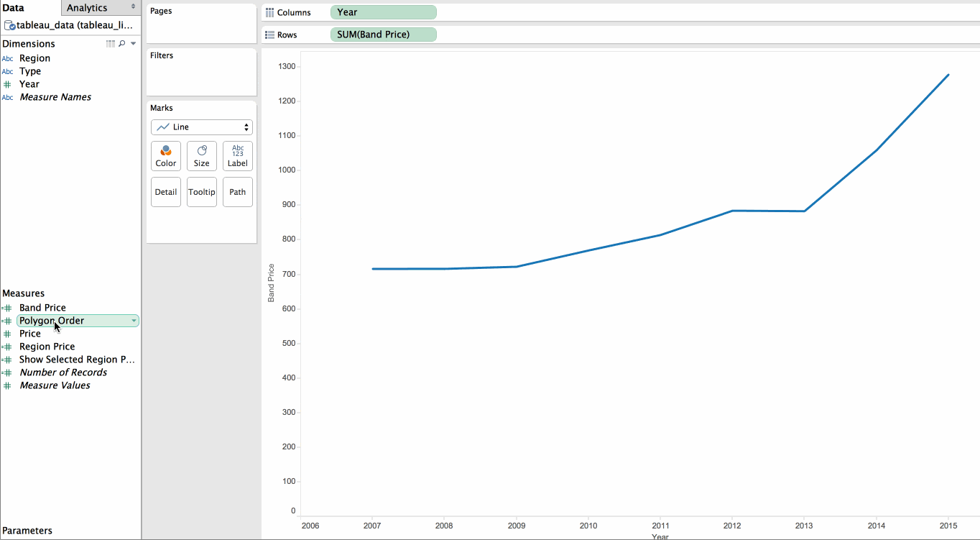Viewport: 980px width, 540px height.
Task: Open the Dimensions panel dropdown menu
Action: (x=132, y=43)
